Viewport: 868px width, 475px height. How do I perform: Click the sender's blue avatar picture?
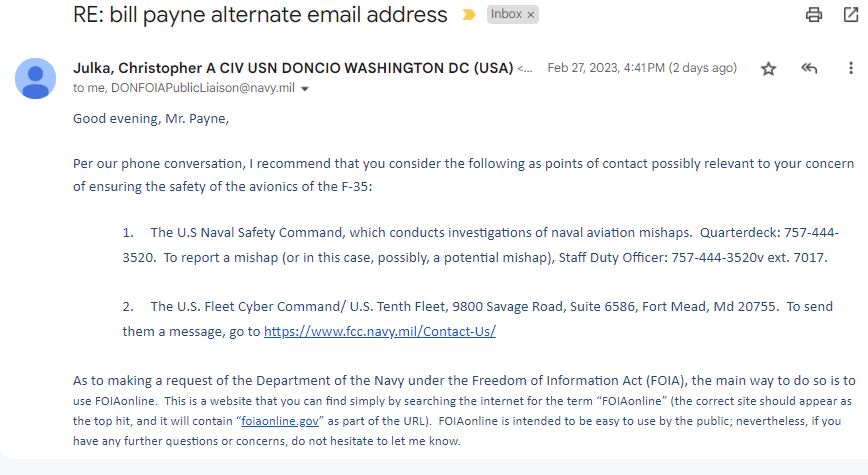[35, 79]
